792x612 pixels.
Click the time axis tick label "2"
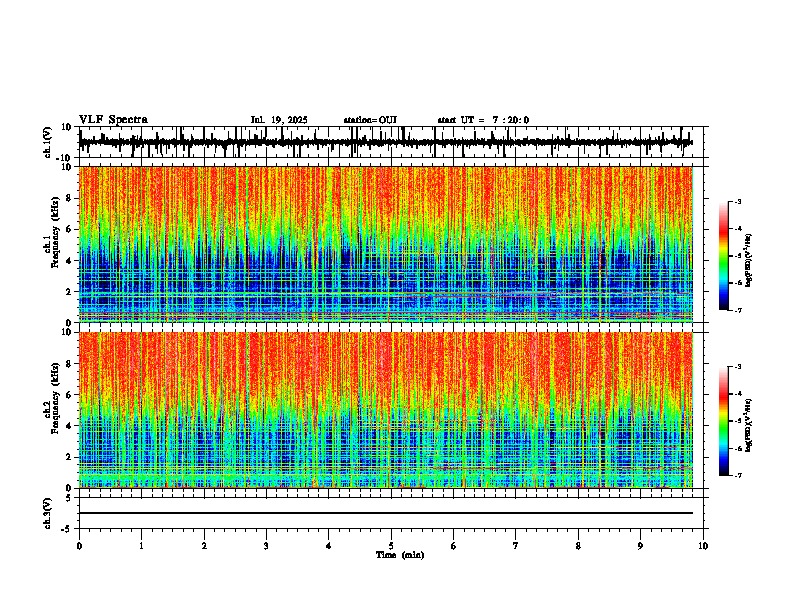pos(204,546)
